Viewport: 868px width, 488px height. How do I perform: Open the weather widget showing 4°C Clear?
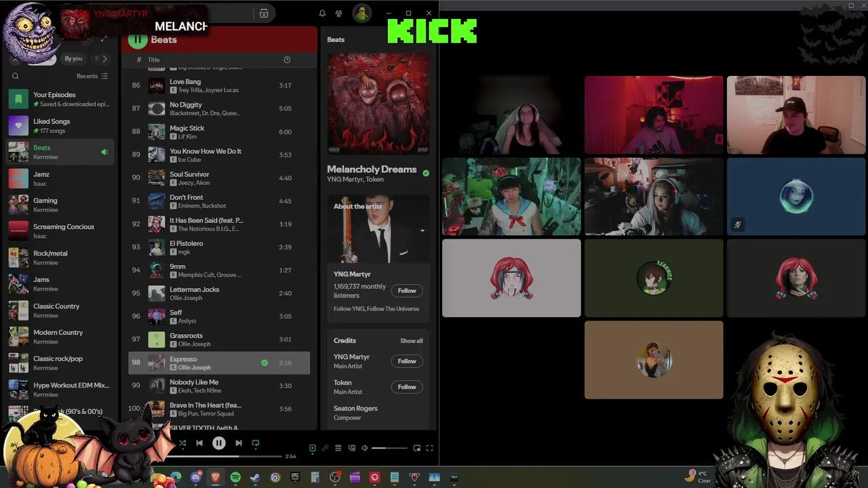click(x=698, y=476)
